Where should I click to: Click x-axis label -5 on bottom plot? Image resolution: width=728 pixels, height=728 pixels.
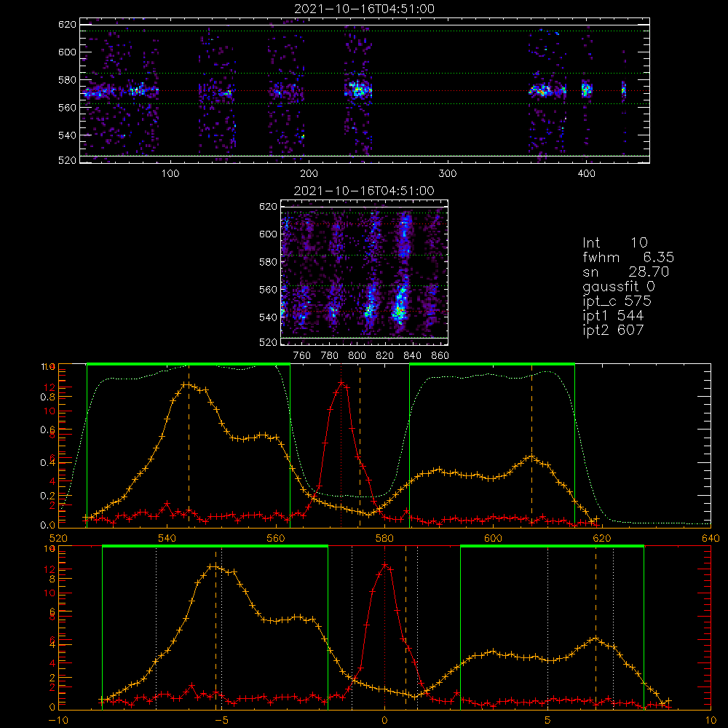pos(221,721)
